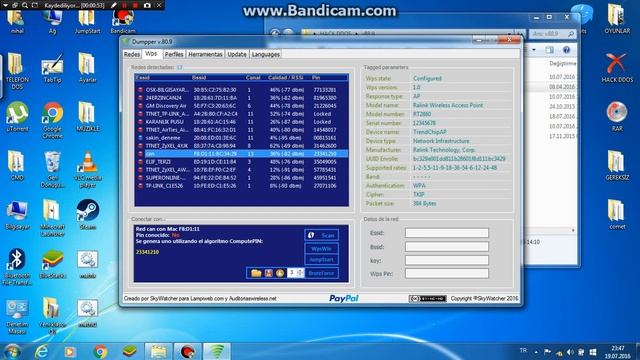The image size is (640, 360).
Task: Click the Dumpper wifi icon on the taskbar
Action: (x=217, y=351)
